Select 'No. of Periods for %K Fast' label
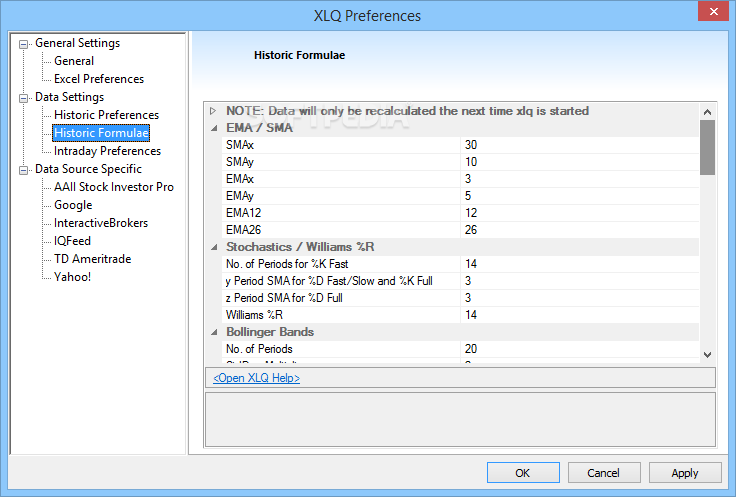The image size is (736, 497). [x=287, y=264]
